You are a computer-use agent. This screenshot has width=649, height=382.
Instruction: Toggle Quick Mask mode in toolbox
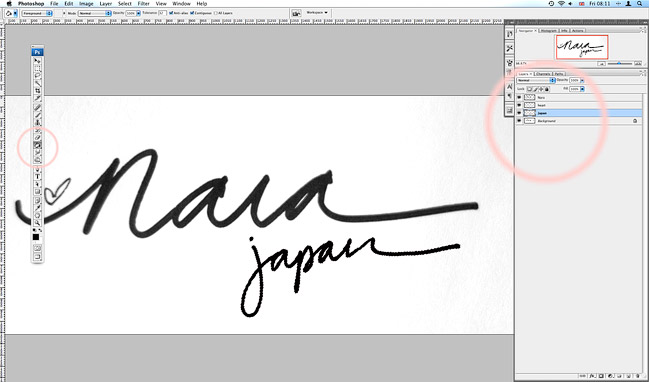pyautogui.click(x=37, y=247)
